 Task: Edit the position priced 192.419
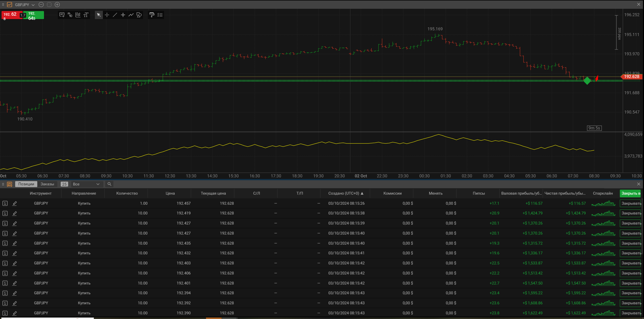[x=15, y=213]
